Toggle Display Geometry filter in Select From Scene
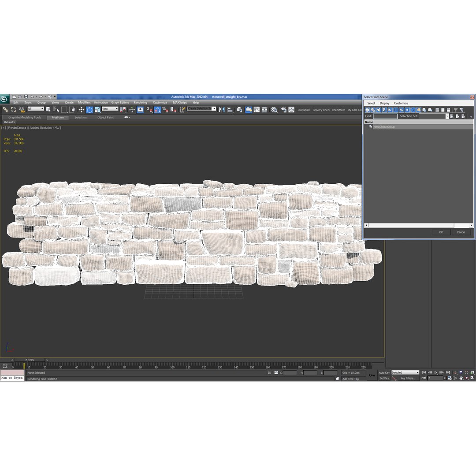This screenshot has height=476, width=476. point(367,110)
